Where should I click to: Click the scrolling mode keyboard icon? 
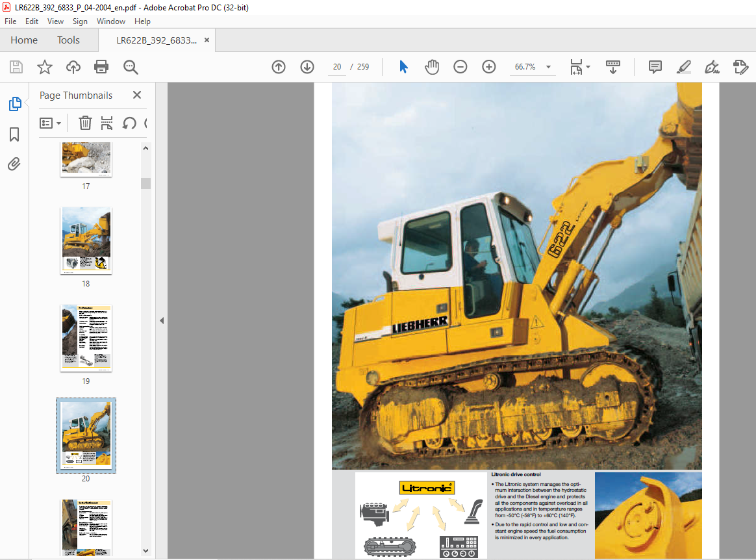pyautogui.click(x=613, y=66)
